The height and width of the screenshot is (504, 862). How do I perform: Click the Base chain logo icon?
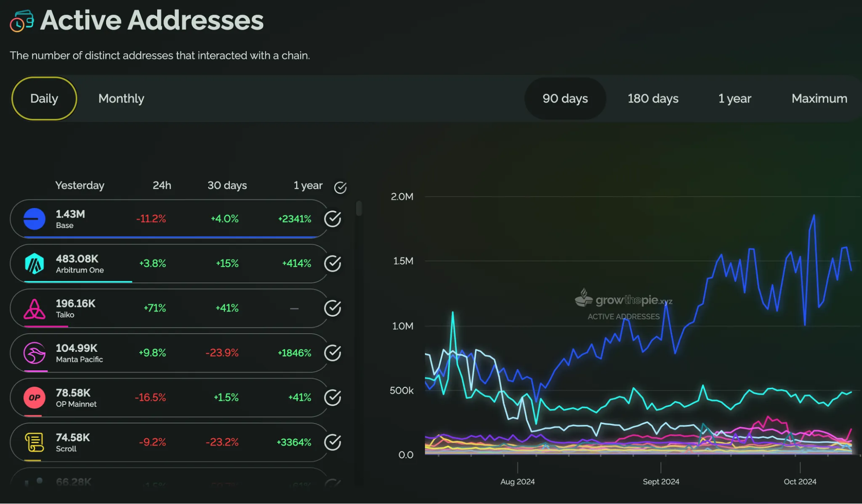pos(34,219)
